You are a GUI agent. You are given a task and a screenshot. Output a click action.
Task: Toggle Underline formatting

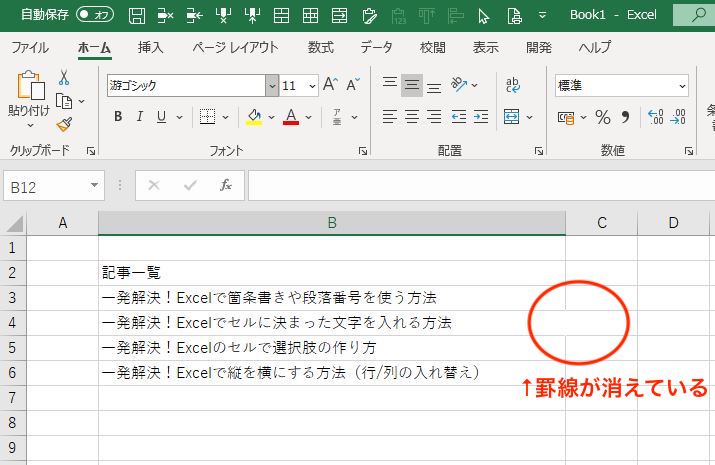[x=161, y=117]
